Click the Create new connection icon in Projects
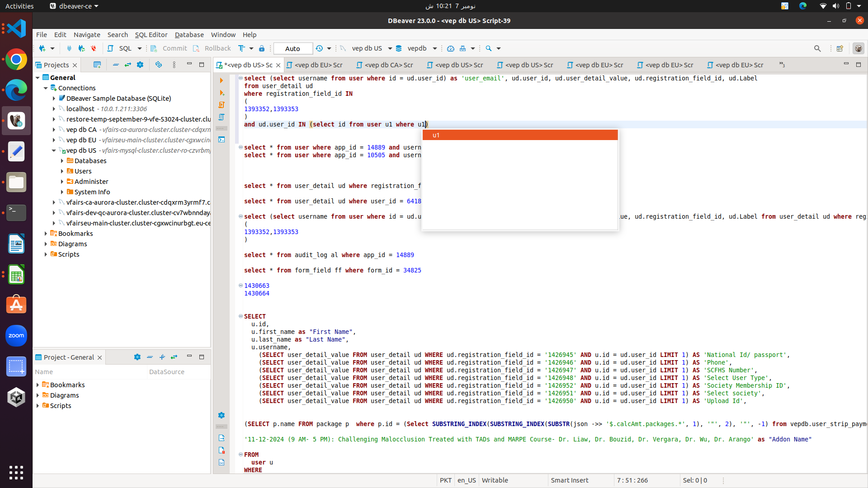Viewport: 868px width, 488px height. [x=97, y=65]
